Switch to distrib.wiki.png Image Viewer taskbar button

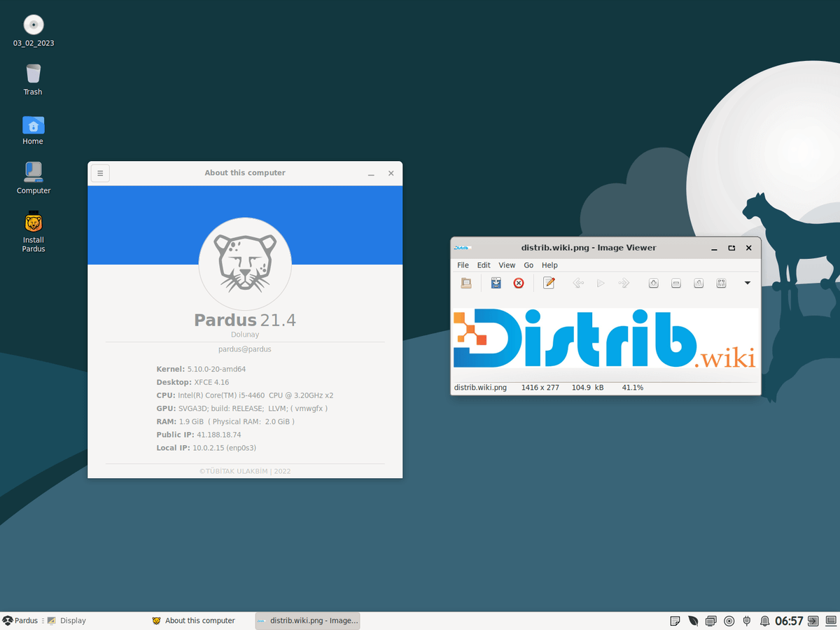coord(307,620)
